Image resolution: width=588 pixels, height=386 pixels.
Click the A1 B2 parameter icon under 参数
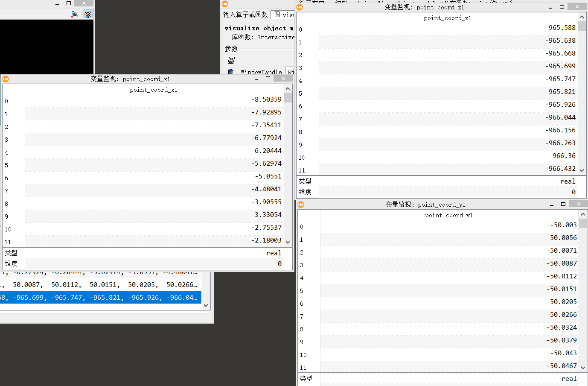tap(231, 60)
